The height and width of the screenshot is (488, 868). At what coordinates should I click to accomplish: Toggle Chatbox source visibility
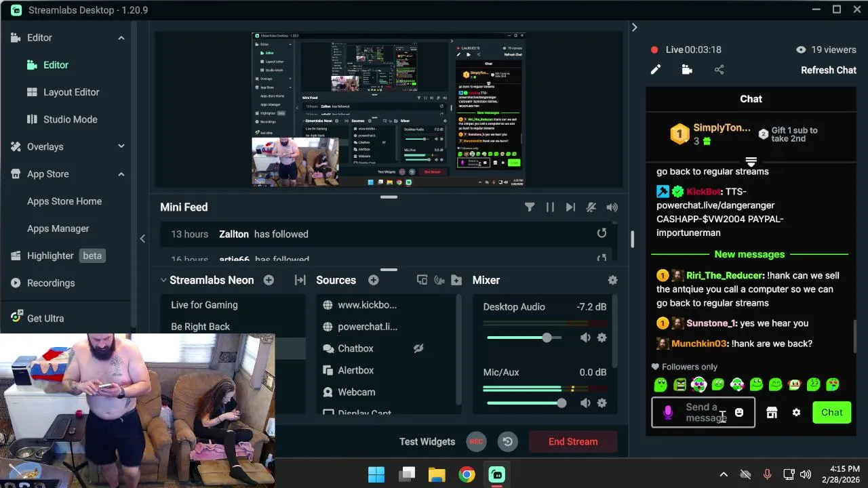418,348
